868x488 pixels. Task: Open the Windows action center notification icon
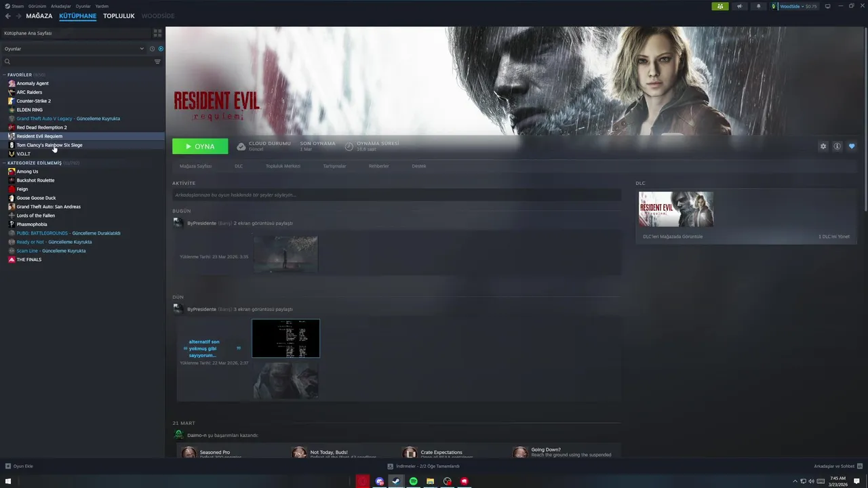[857, 481]
